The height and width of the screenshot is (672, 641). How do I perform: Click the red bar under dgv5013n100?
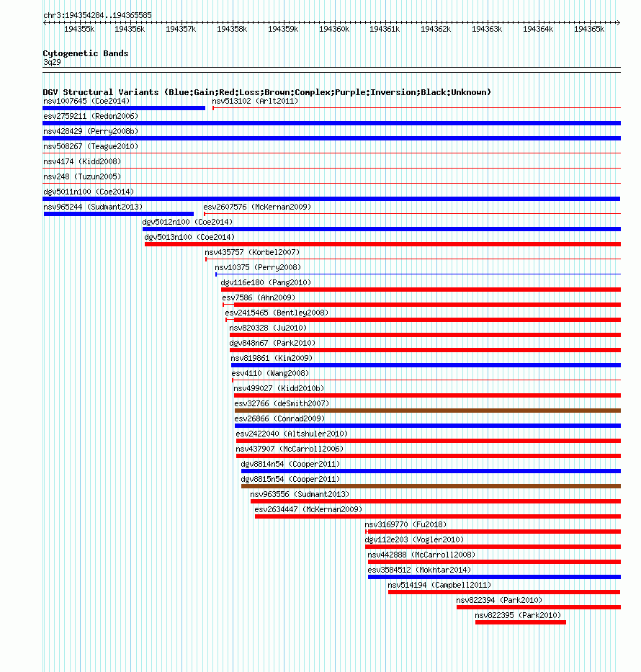pos(382,244)
